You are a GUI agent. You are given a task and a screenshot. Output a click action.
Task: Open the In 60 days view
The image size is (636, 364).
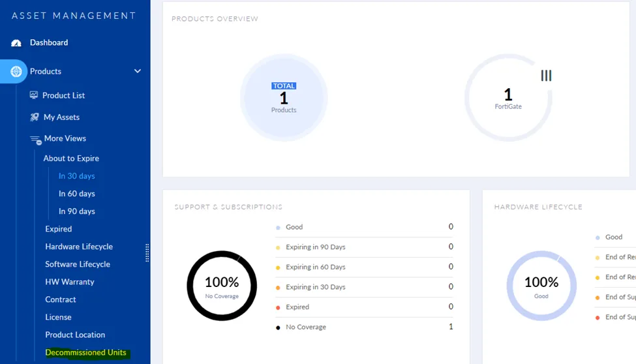coord(76,194)
